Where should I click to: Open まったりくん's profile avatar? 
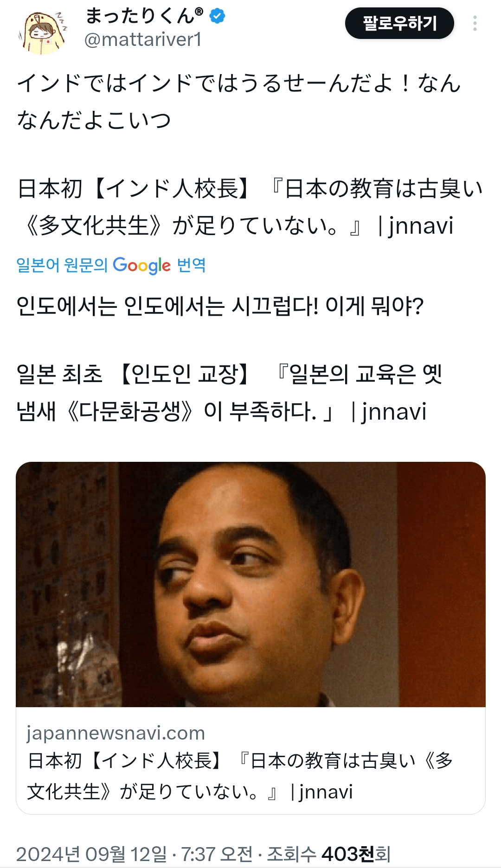coord(42,32)
